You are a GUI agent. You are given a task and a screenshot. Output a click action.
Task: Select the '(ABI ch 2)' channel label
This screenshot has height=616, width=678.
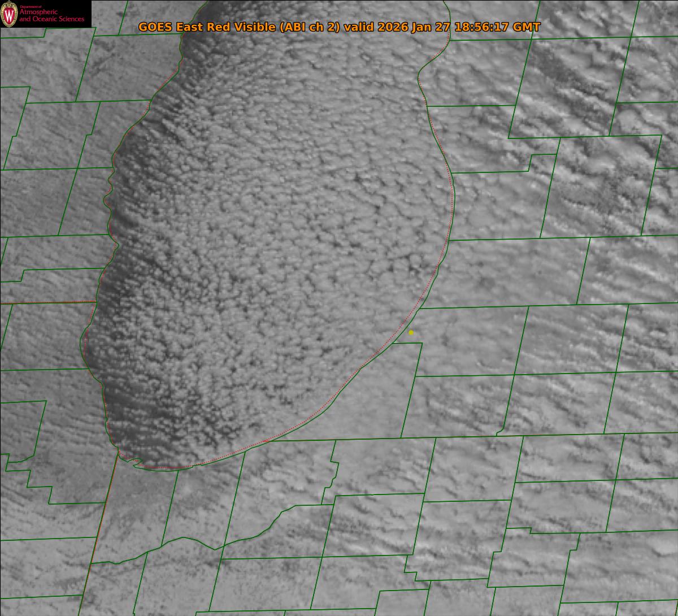310,27
